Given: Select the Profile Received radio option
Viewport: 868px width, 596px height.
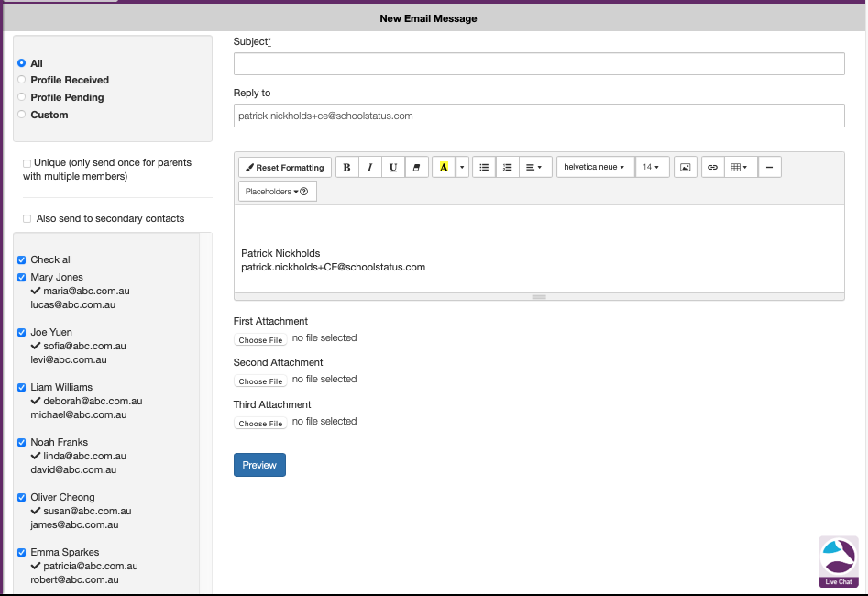Looking at the screenshot, I should [22, 81].
